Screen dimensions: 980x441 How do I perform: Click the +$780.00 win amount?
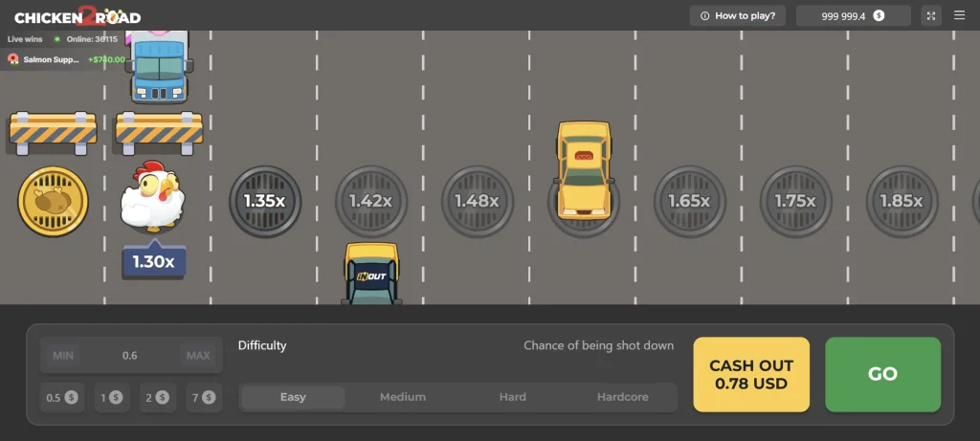pos(106,60)
